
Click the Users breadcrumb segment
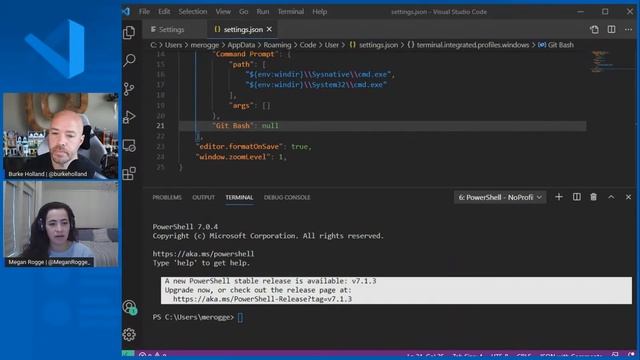coord(173,45)
